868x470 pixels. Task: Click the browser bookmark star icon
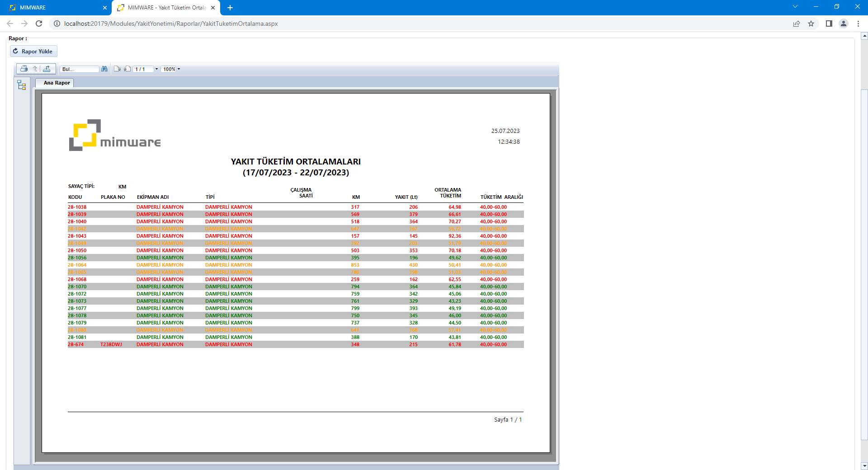[811, 23]
